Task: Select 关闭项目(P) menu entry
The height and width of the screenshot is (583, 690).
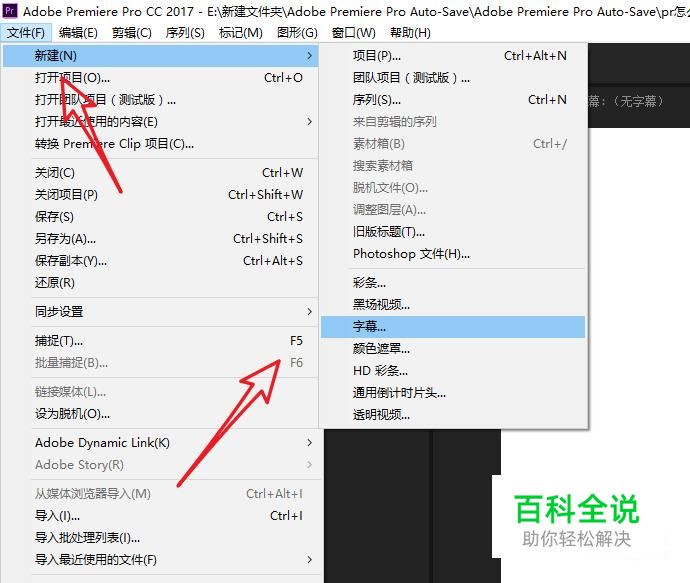Action: pos(161,195)
